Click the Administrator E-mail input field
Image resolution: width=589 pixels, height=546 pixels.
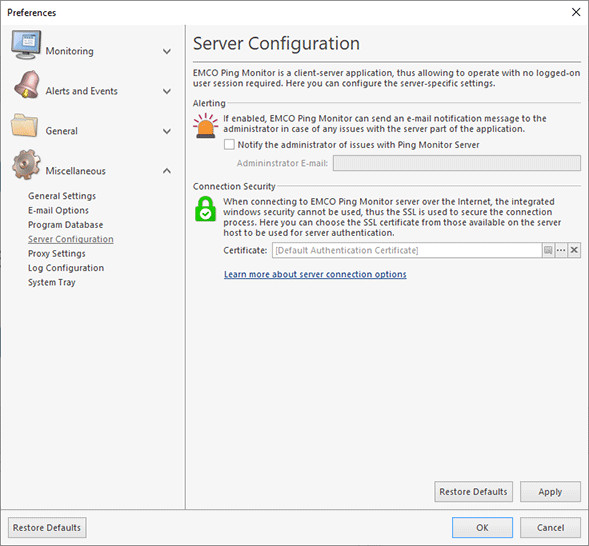click(457, 163)
